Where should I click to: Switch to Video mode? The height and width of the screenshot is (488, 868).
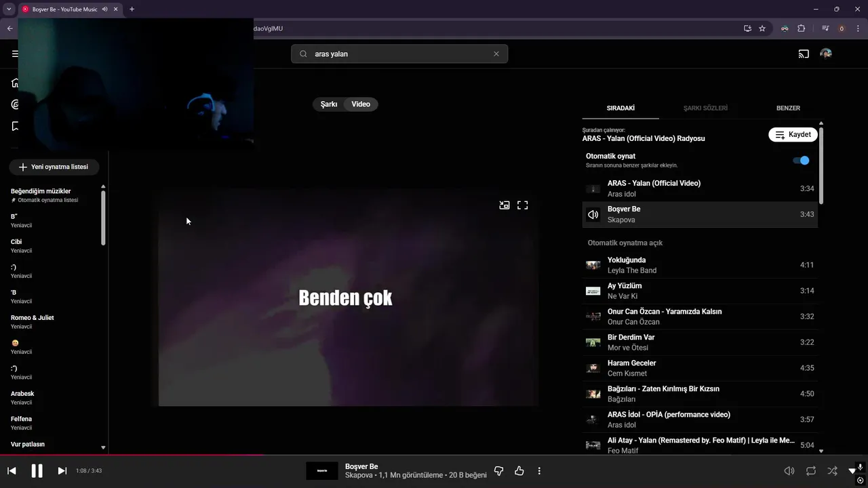coord(361,104)
